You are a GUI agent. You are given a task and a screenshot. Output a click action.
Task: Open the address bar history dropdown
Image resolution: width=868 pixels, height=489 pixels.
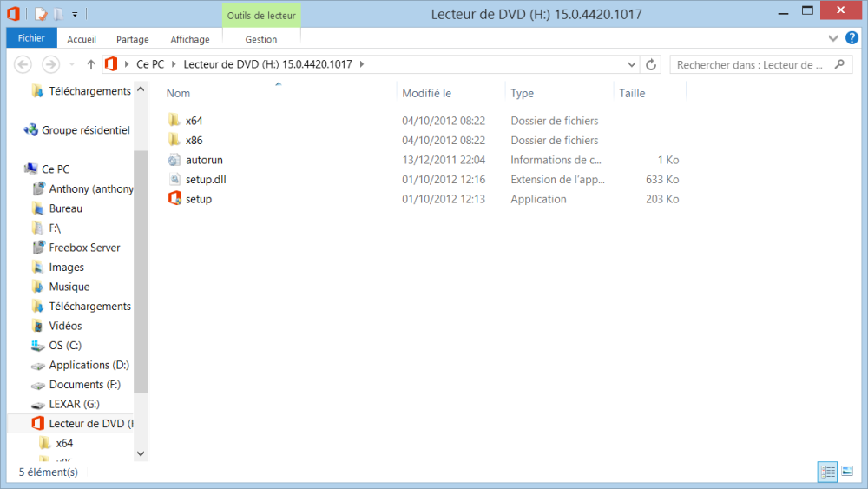tap(632, 64)
